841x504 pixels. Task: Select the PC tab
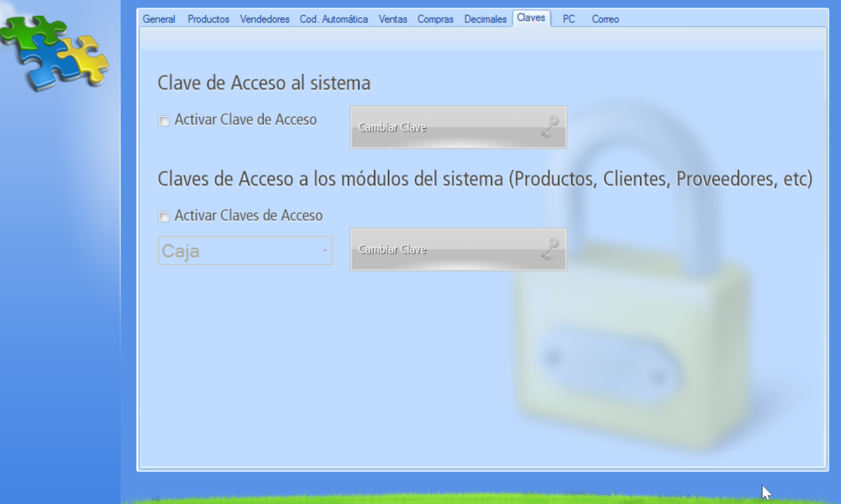[x=568, y=19]
